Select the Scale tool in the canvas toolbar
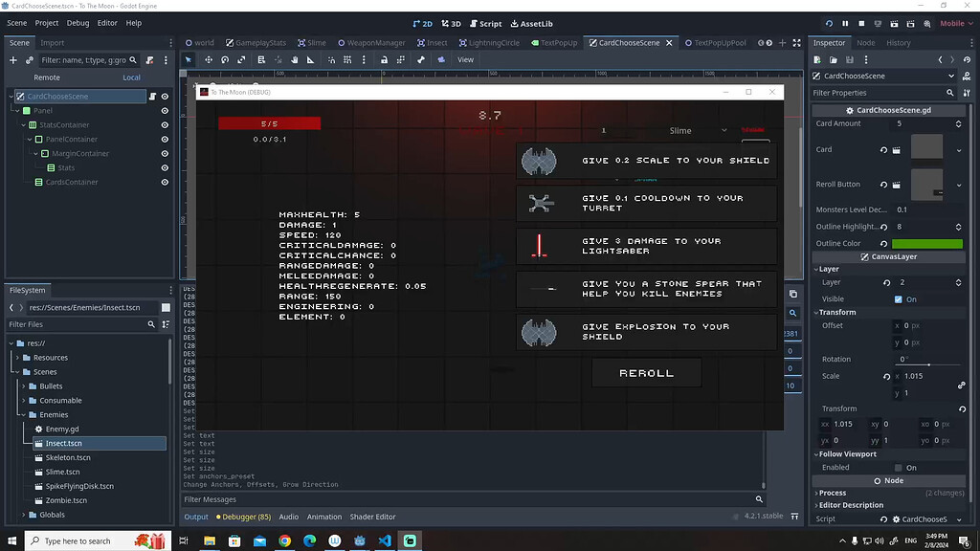The image size is (980, 551). [x=240, y=59]
